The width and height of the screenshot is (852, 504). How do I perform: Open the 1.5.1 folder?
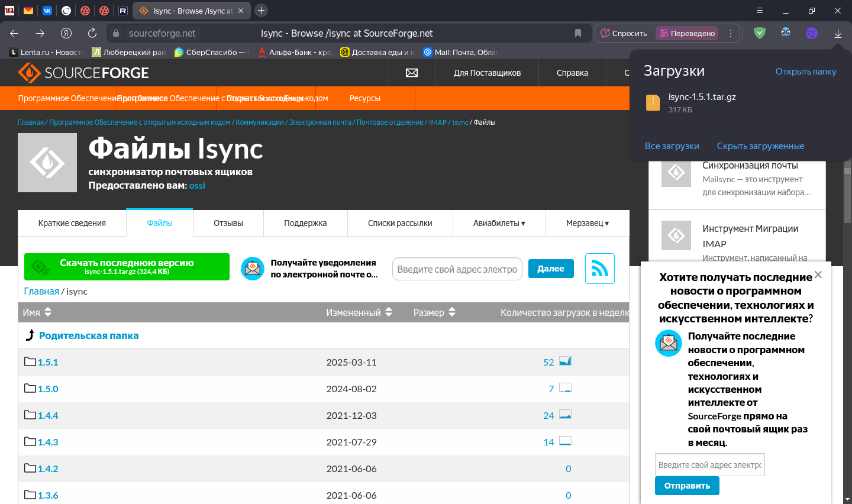48,362
